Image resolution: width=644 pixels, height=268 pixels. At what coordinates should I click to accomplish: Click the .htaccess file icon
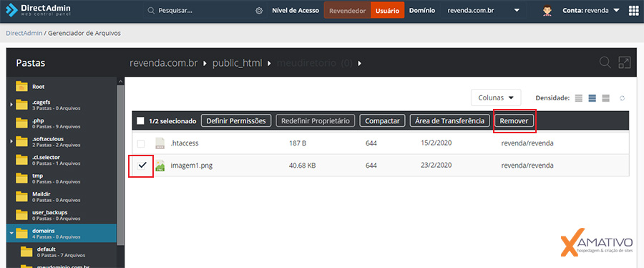coord(160,143)
